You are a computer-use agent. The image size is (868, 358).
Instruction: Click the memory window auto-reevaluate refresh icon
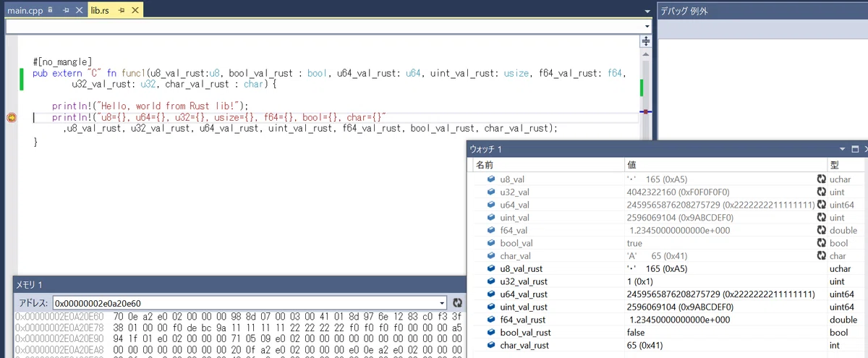click(x=456, y=302)
